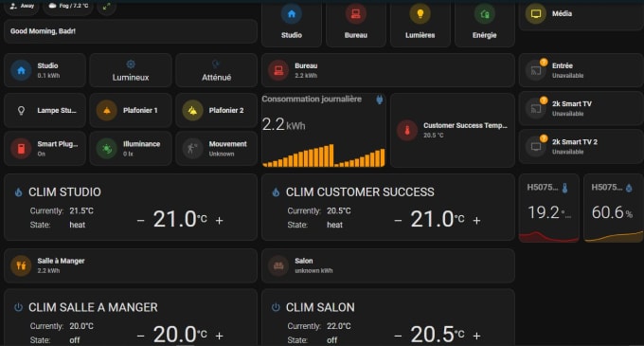The width and height of the screenshot is (644, 346).
Task: Open the Studio navigation tile
Action: [292, 24]
